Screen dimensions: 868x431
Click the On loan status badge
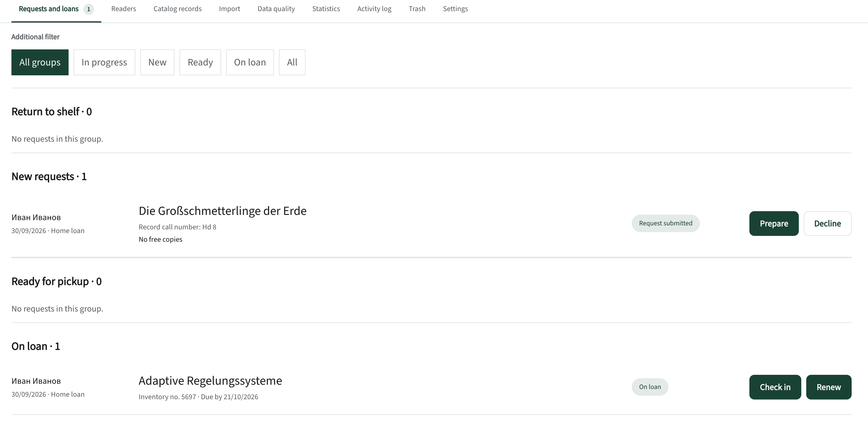tap(650, 387)
